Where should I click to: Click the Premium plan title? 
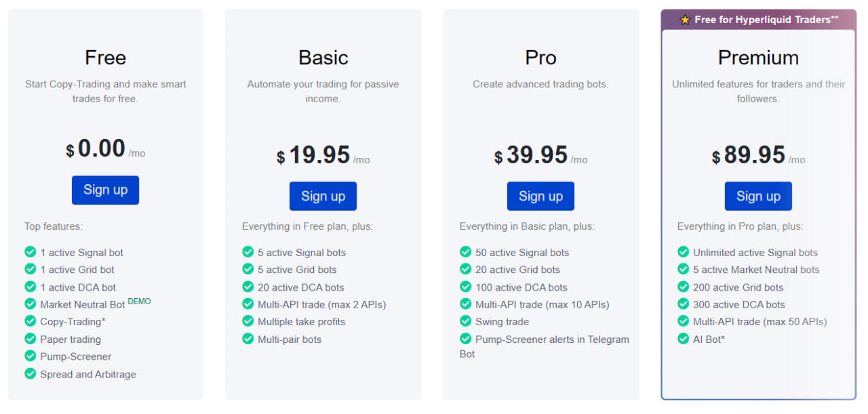pos(758,58)
